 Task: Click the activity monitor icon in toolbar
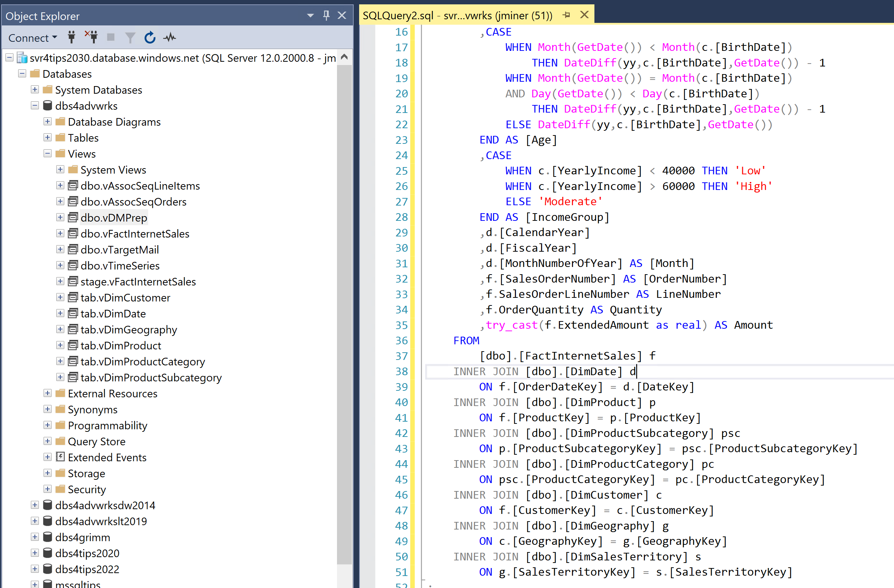point(169,37)
